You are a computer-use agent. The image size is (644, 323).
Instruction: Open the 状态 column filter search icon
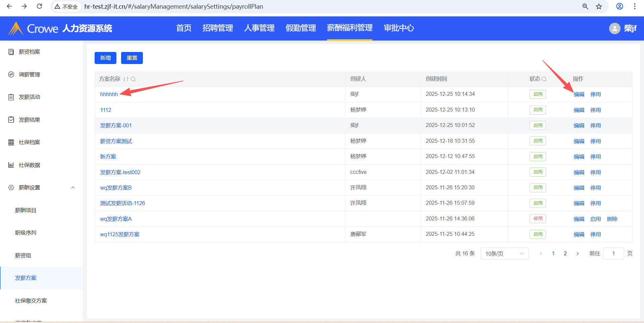[544, 79]
